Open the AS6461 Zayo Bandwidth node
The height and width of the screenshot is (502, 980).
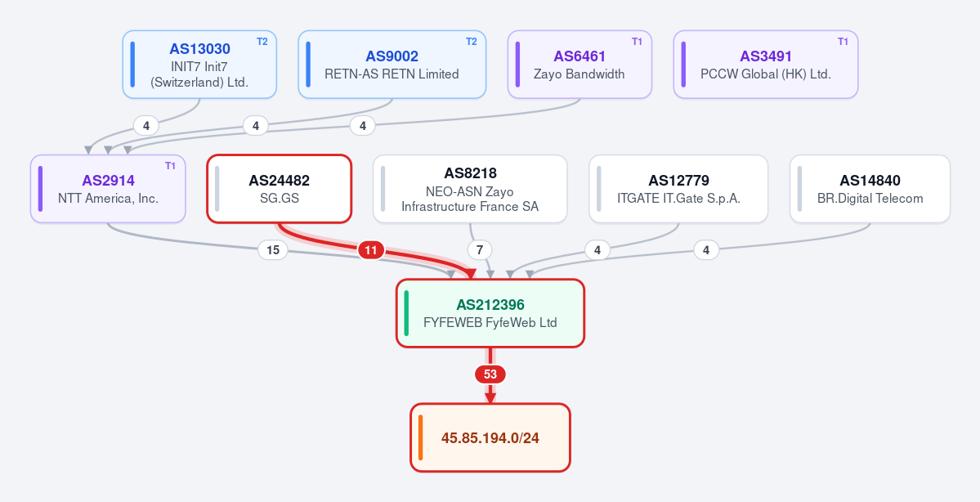tap(579, 65)
